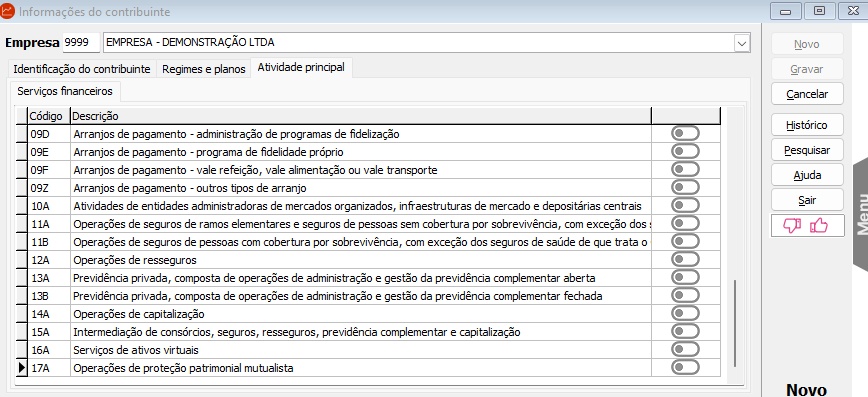Click the thumbs down feedback icon
The height and width of the screenshot is (397, 868).
[792, 225]
